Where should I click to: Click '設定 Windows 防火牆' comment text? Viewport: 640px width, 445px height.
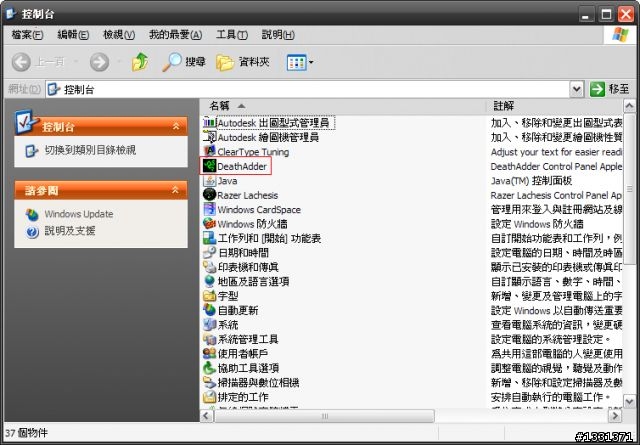click(537, 224)
